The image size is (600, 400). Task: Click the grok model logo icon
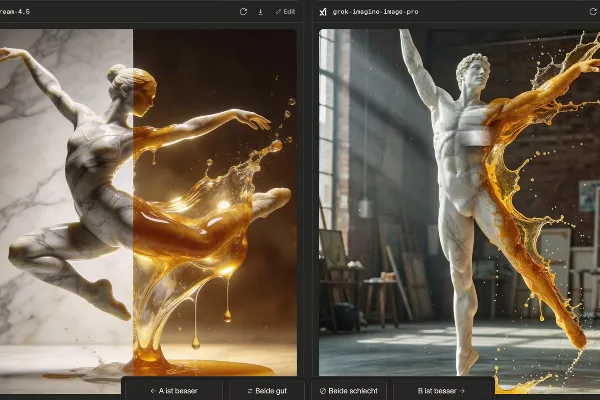coord(322,12)
